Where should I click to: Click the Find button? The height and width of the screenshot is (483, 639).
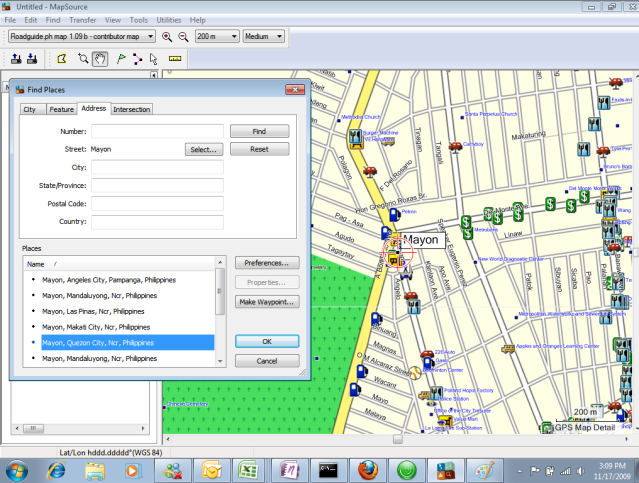260,131
